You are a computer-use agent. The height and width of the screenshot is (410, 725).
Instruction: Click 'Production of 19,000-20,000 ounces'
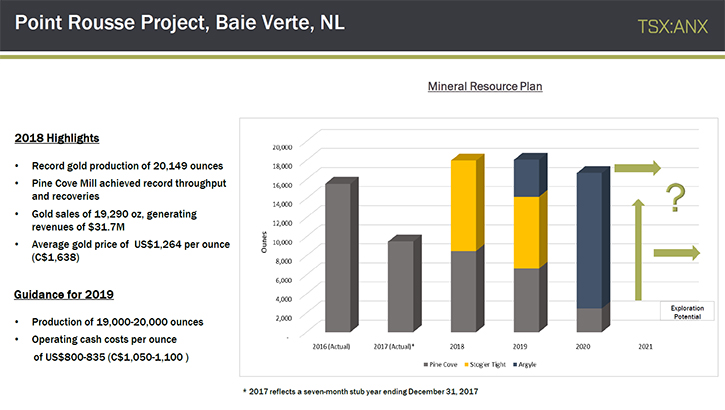click(117, 322)
